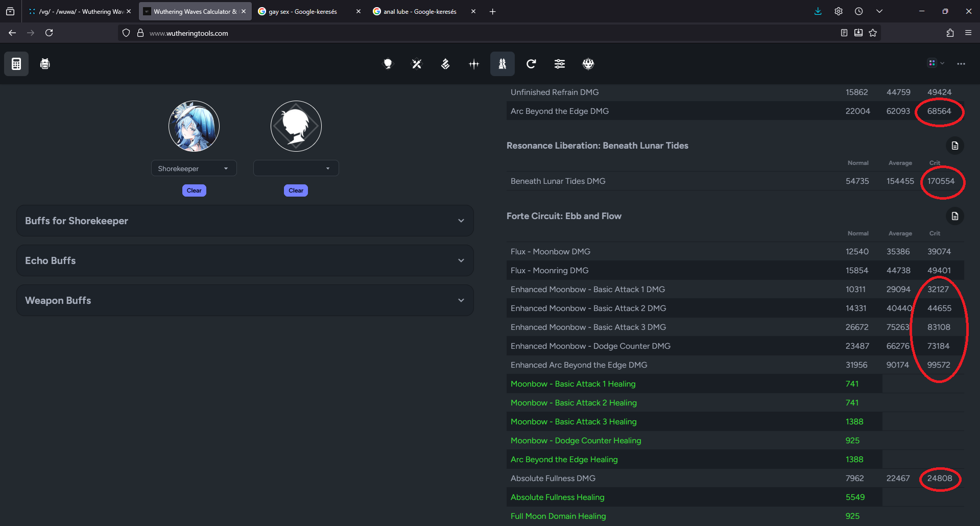Open the monster face enemy icon
Screen dimensions: 980x526
point(588,64)
